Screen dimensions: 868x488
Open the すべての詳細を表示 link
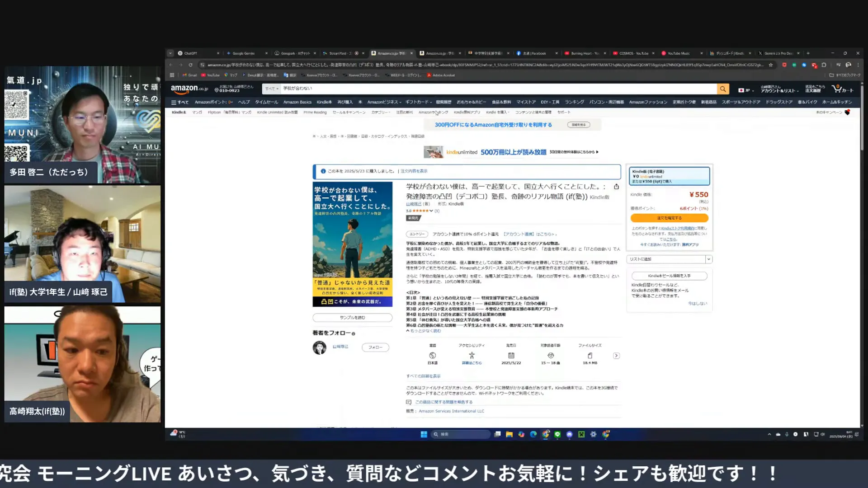pos(423,376)
